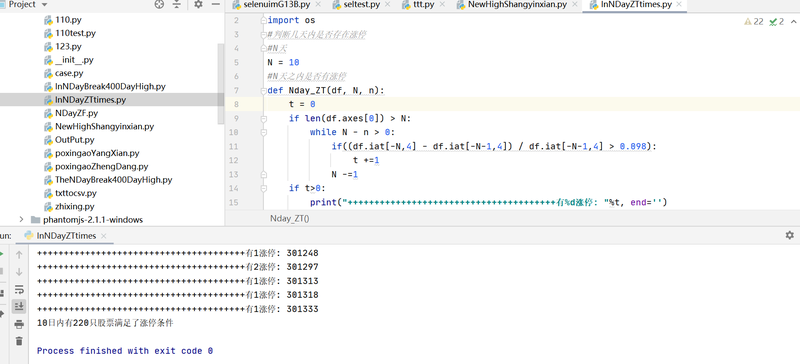This screenshot has height=364, width=800.
Task: Toggle soft-wrap in Run console
Action: (x=19, y=289)
